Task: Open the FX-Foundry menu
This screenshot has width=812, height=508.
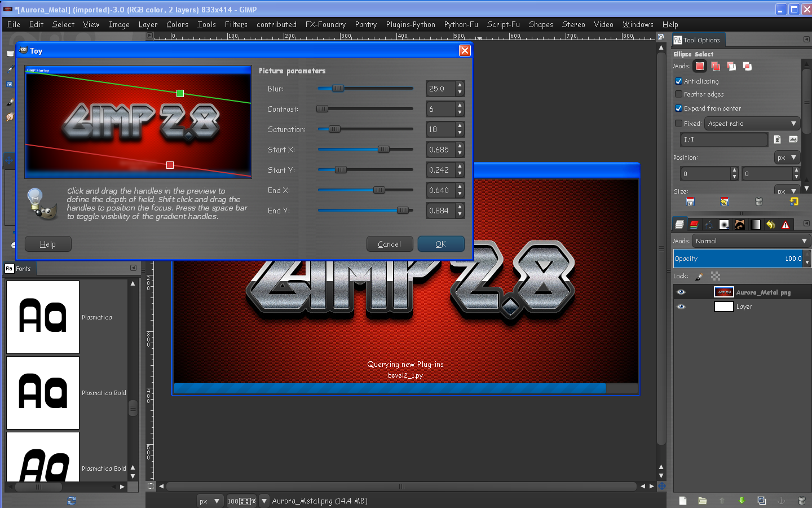Action: (x=325, y=24)
